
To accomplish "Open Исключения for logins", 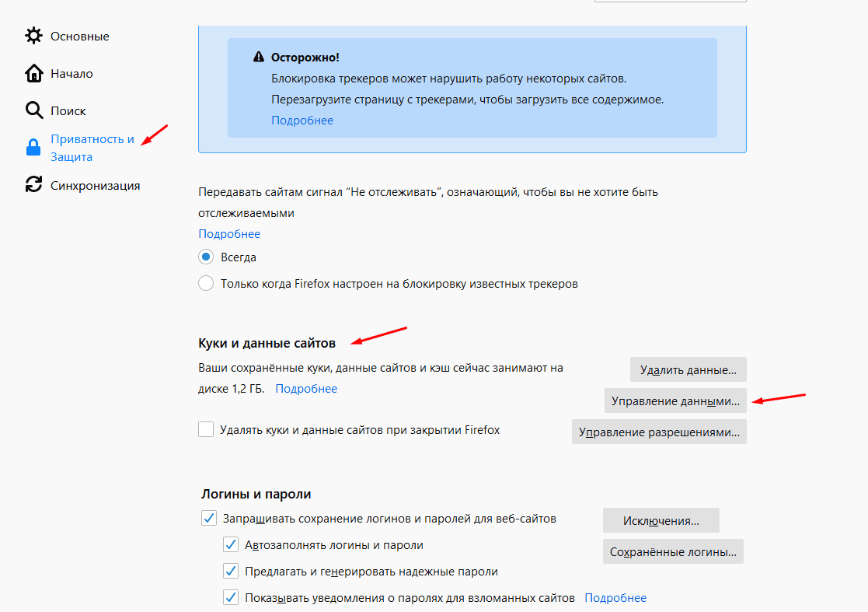I will coord(661,520).
